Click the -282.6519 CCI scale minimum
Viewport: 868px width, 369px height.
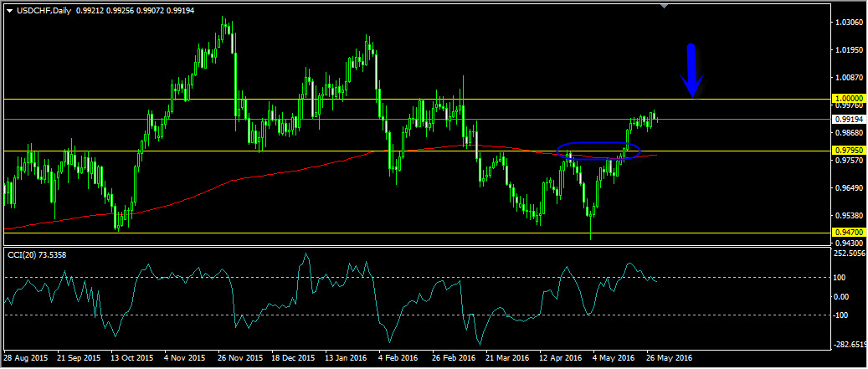850,346
